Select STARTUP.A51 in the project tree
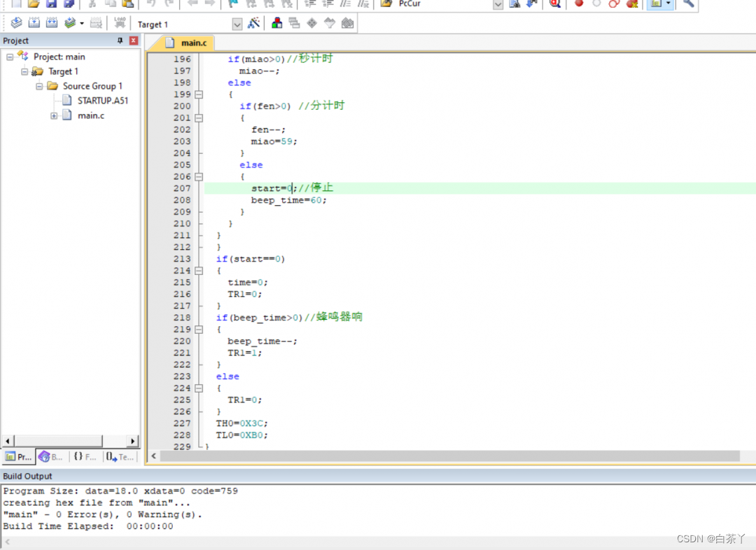Screen dimensions: 756x550 coord(102,101)
